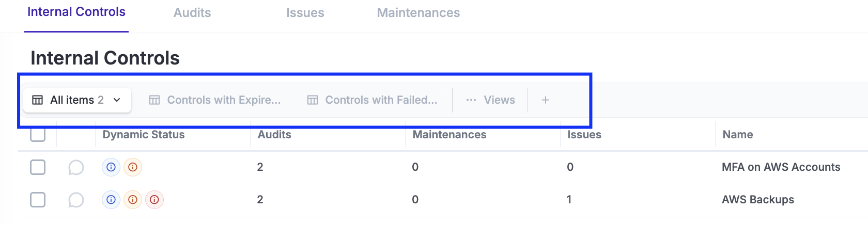Open the more Views menu
This screenshot has width=868, height=225.
click(490, 100)
